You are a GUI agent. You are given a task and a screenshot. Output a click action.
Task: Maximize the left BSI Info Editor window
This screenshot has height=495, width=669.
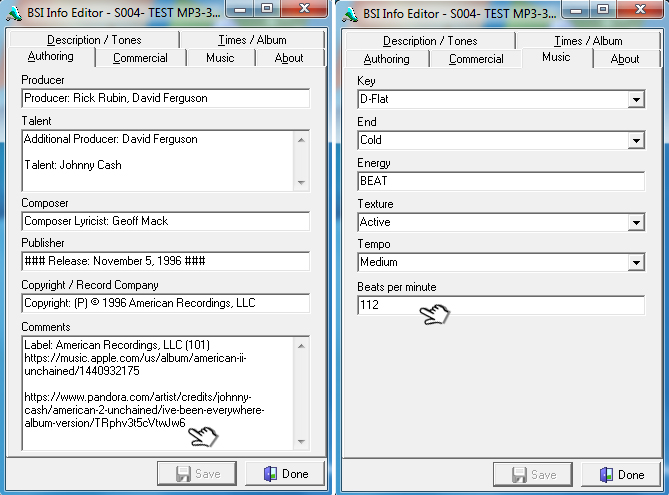point(267,9)
